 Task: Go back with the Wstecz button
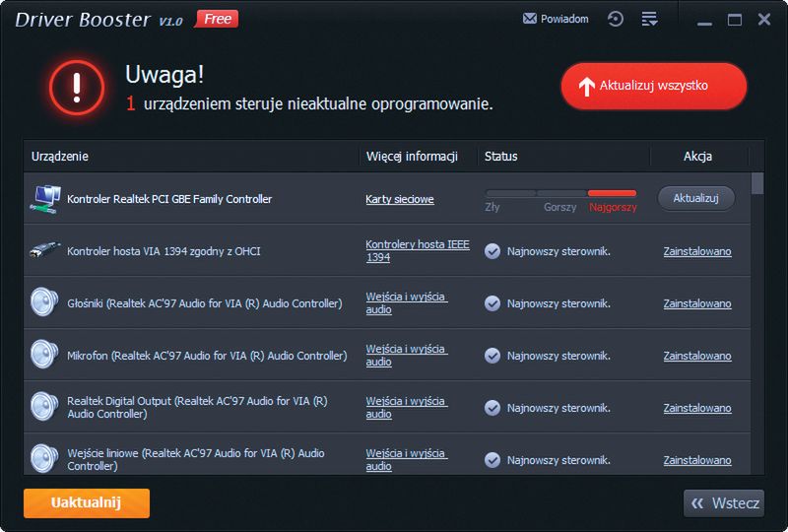pyautogui.click(x=724, y=503)
